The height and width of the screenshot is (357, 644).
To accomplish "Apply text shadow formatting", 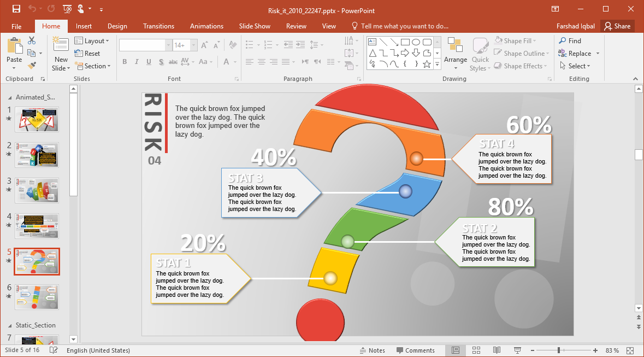I will tap(161, 62).
